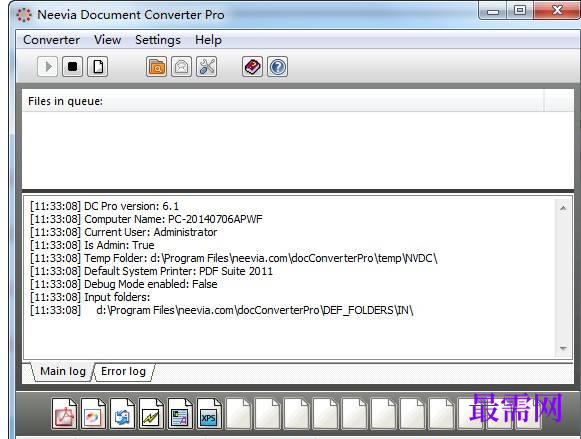This screenshot has height=439, width=581.
Task: Click the empty files queue list area
Action: 298,150
